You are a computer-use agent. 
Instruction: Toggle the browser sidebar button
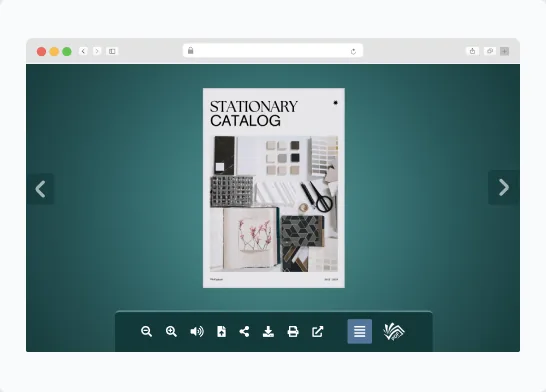112,51
